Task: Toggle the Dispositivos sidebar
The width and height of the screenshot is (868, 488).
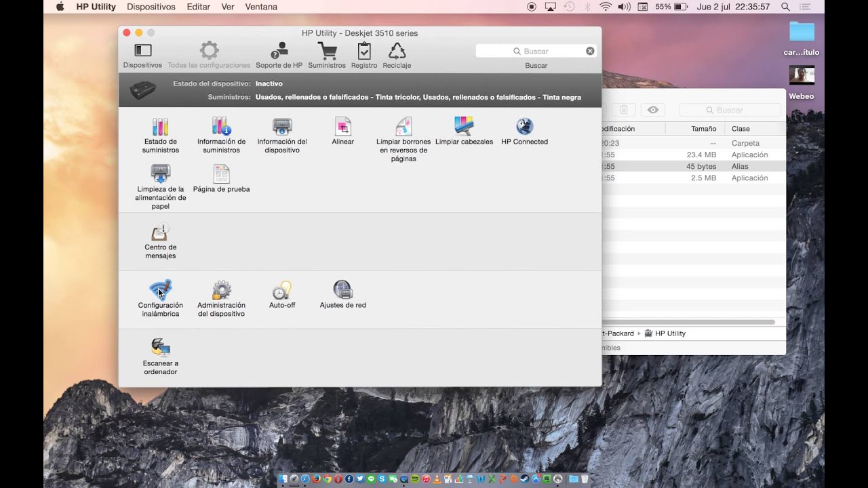Action: pyautogui.click(x=142, y=55)
